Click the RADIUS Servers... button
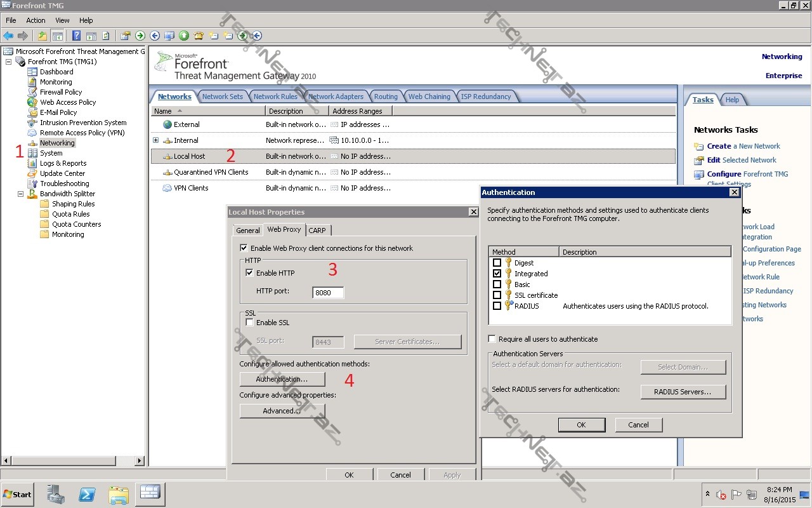 683,392
